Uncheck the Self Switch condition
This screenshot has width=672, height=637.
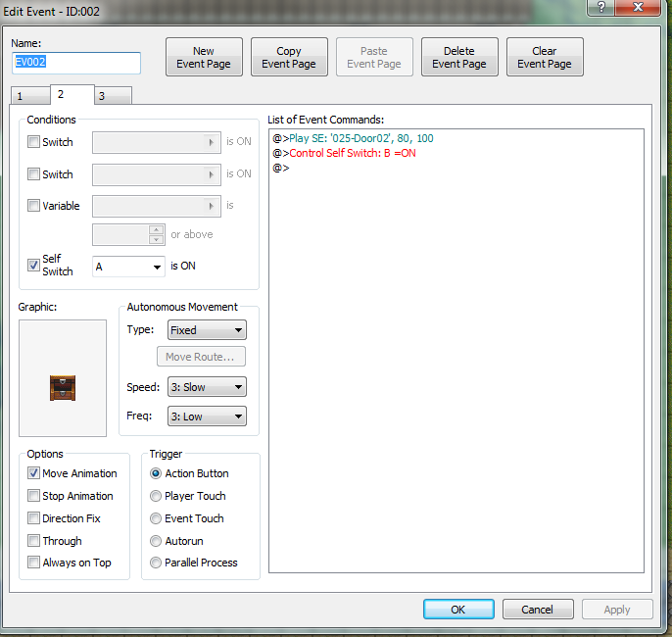click(33, 265)
